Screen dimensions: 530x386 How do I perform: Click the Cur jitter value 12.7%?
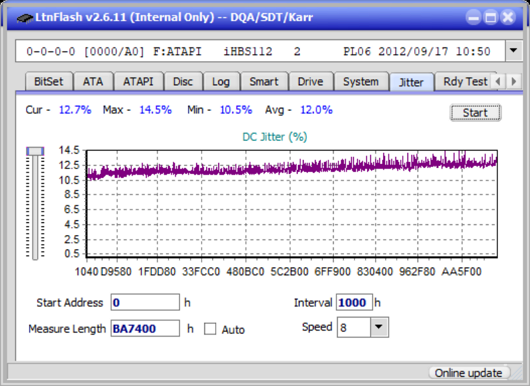(75, 110)
